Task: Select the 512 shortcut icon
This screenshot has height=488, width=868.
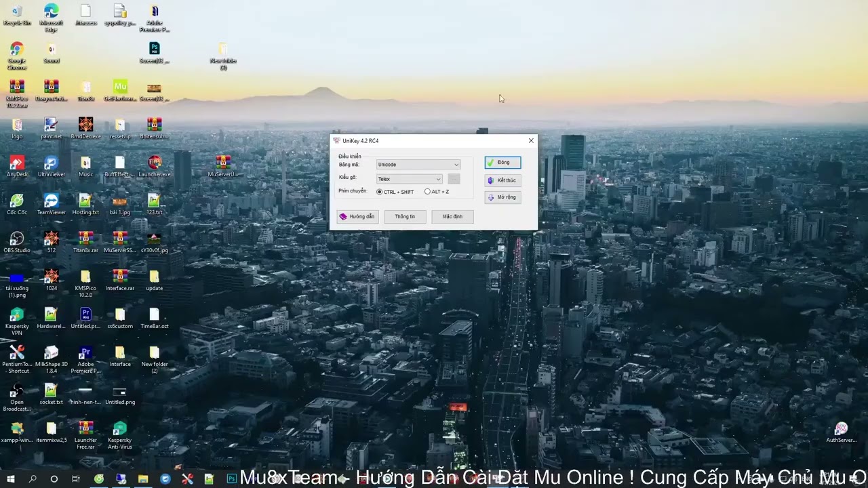Action: click(52, 243)
